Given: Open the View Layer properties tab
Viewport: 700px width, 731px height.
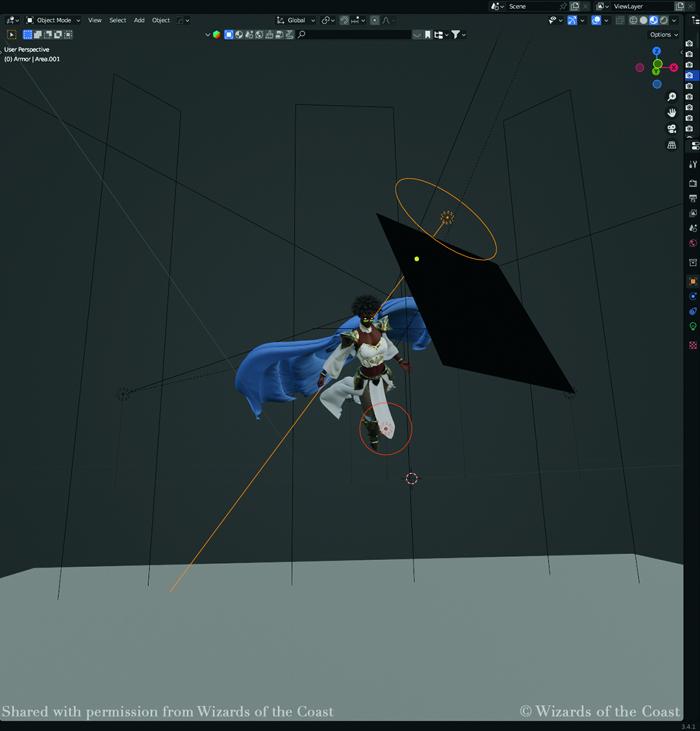Looking at the screenshot, I should coord(693,213).
